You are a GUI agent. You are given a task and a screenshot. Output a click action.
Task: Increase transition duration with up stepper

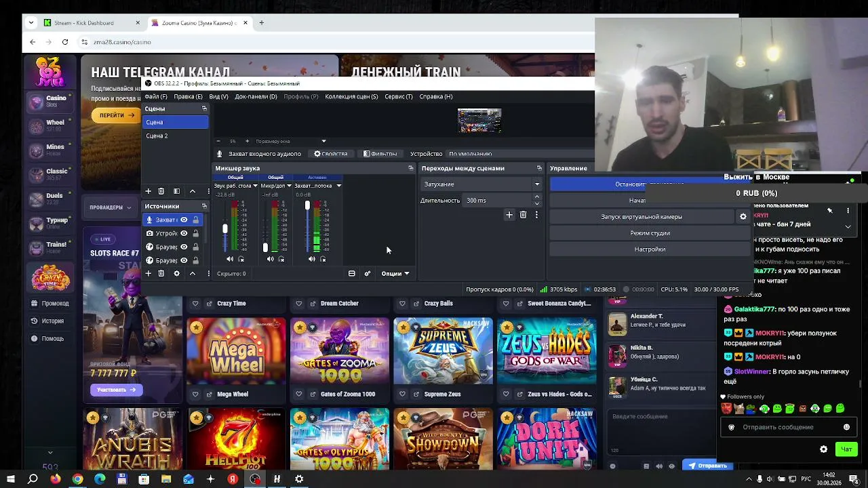(537, 197)
